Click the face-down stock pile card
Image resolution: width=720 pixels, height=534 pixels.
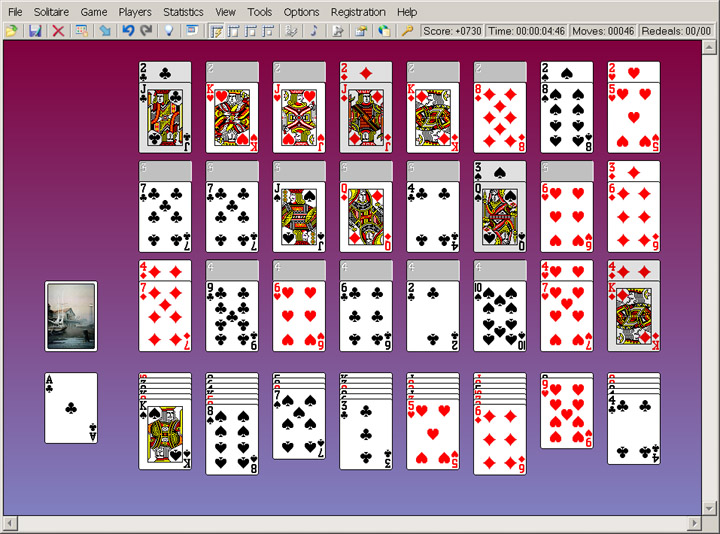point(71,316)
